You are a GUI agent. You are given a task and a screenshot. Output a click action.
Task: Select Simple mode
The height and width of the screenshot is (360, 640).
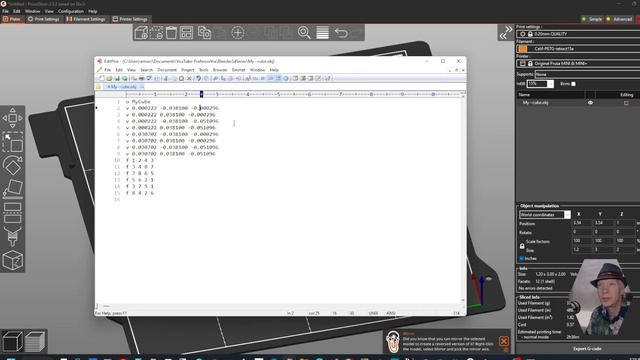[592, 19]
